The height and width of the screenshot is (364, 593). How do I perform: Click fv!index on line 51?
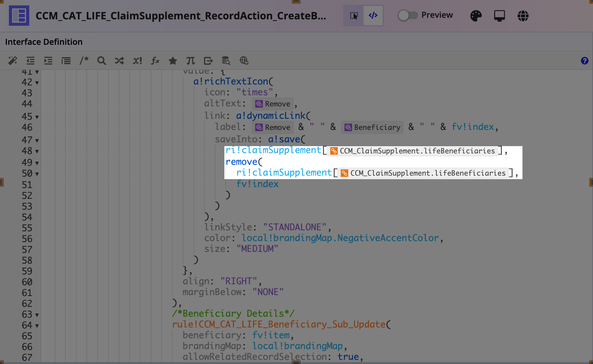coord(257,184)
